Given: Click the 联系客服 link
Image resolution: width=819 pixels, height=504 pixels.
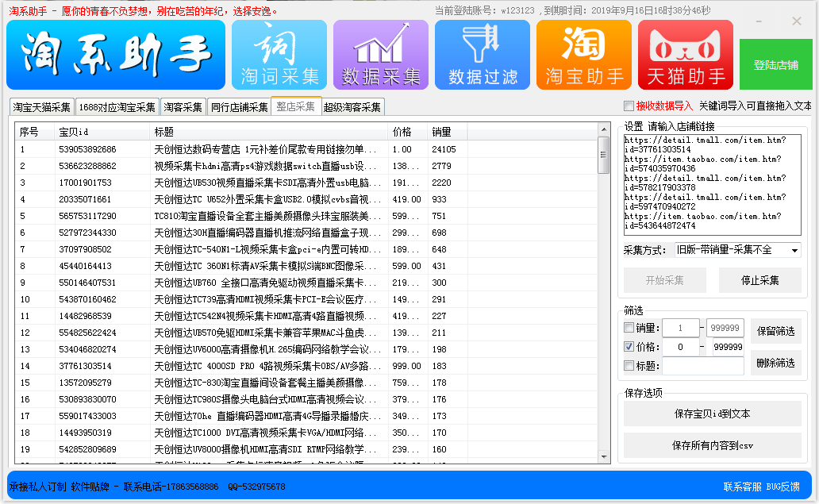Looking at the screenshot, I should pyautogui.click(x=742, y=487).
